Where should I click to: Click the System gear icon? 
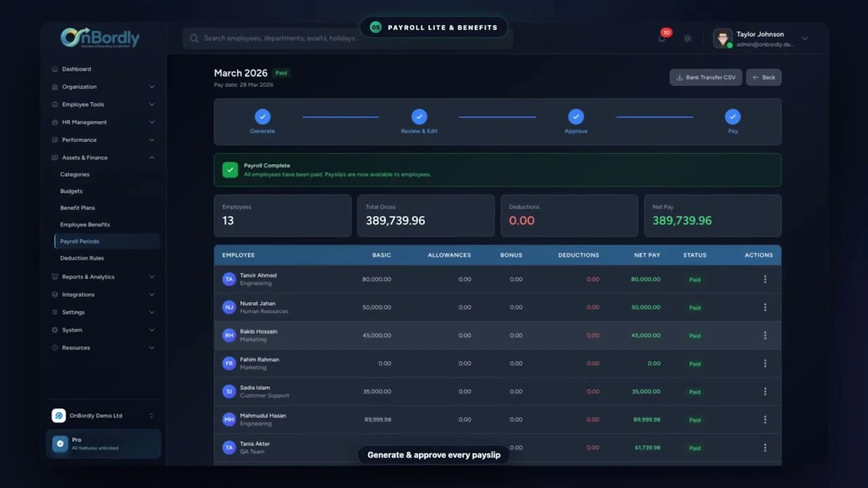tap(55, 330)
